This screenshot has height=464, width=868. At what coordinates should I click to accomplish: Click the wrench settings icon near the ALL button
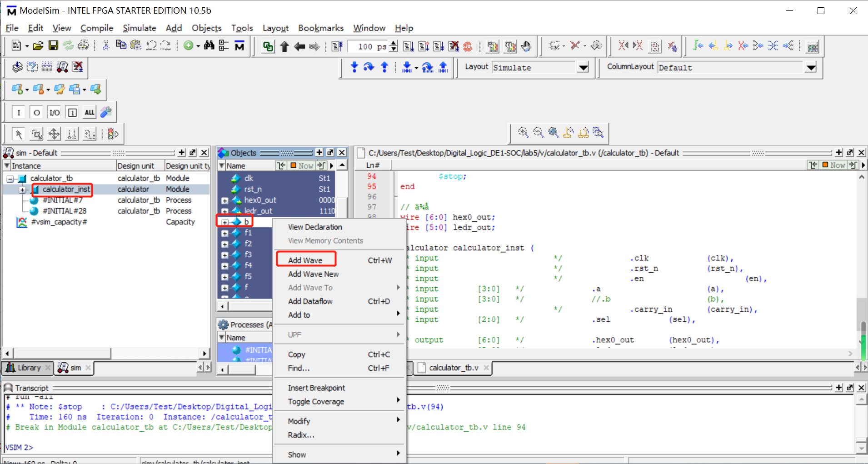pyautogui.click(x=106, y=112)
